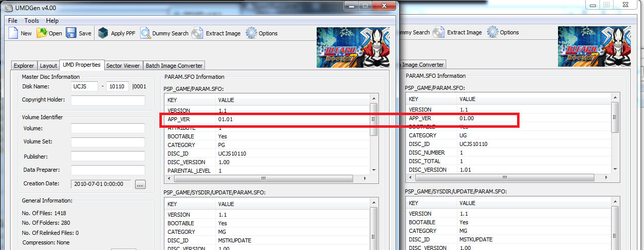The height and width of the screenshot is (250, 644).
Task: Launch Dummy Search in the UMDGen v4.00 window
Action: [146, 33]
